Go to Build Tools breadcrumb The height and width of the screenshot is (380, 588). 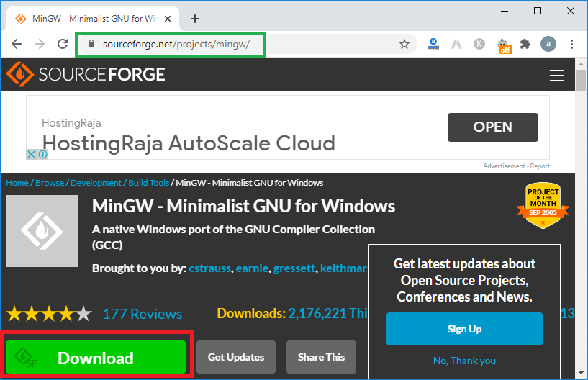click(x=149, y=183)
